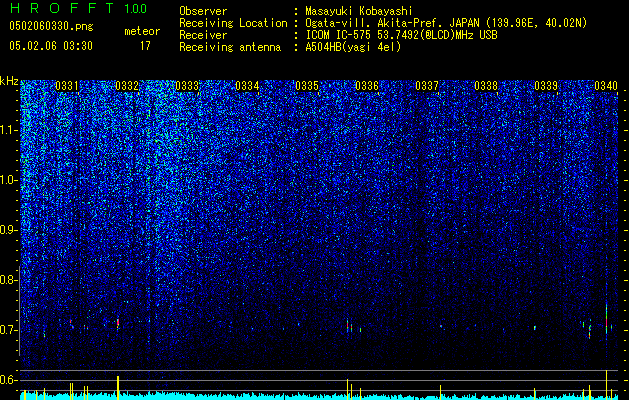Click the 0333 time marker

coord(187,86)
